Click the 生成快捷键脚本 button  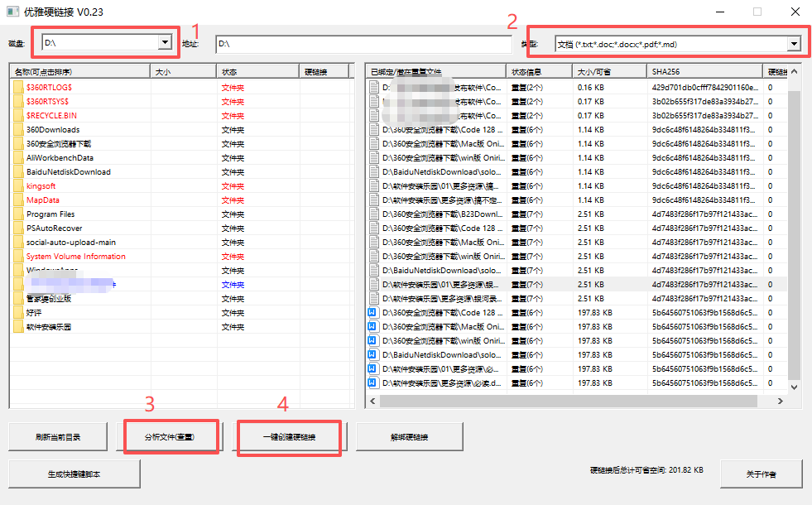pos(74,474)
